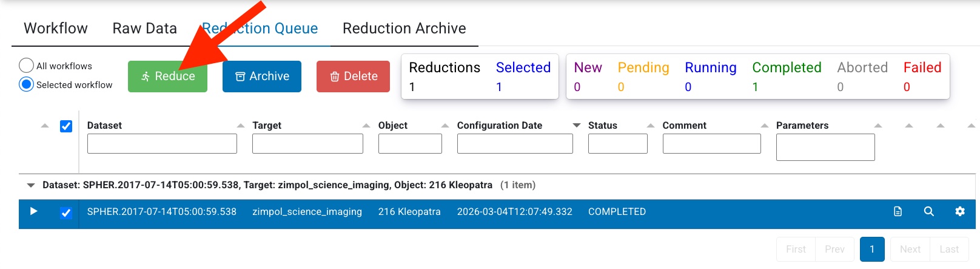The height and width of the screenshot is (269, 980).
Task: Click the New status counter
Action: tap(588, 77)
